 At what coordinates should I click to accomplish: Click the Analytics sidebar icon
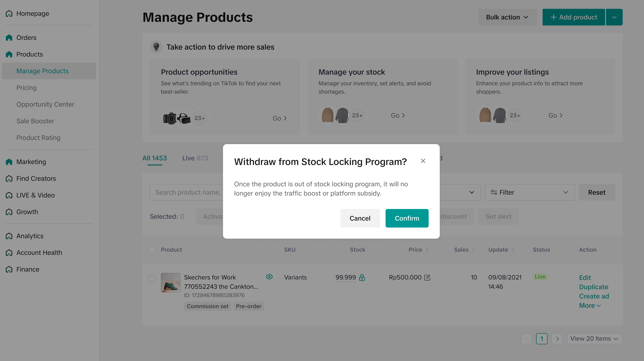pyautogui.click(x=9, y=236)
